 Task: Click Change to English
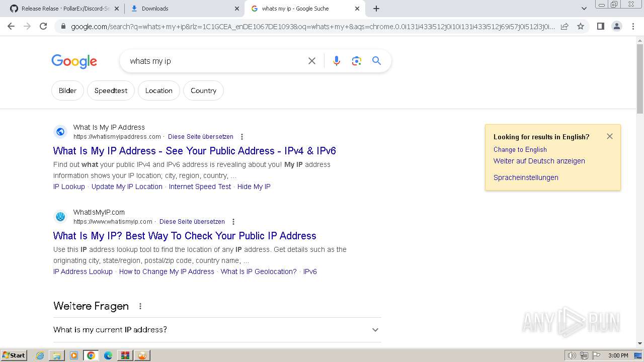[x=520, y=150]
